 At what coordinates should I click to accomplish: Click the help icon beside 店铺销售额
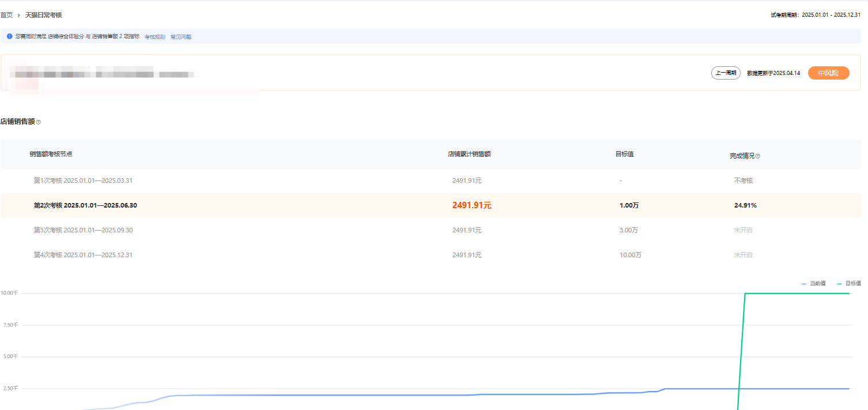tap(39, 122)
